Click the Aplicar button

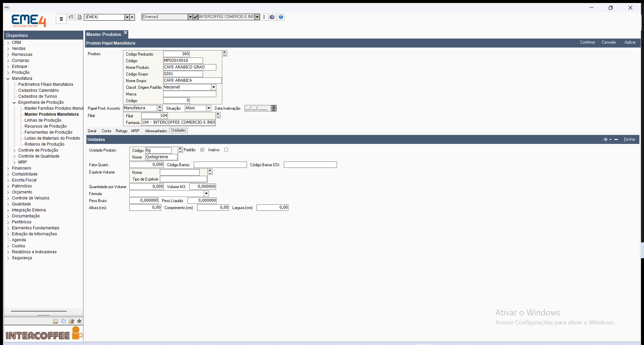tap(630, 42)
